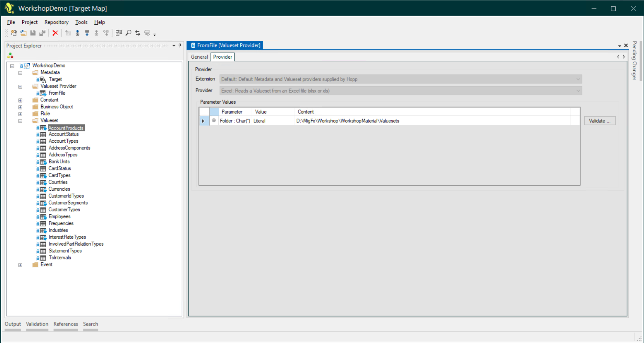The height and width of the screenshot is (343, 644).
Task: Switch to the General tab
Action: click(199, 57)
